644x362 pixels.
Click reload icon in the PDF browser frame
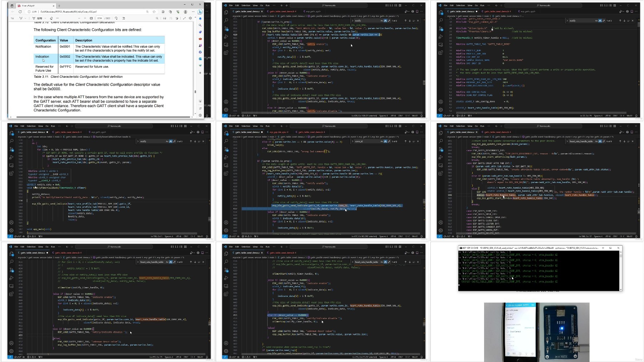click(20, 12)
